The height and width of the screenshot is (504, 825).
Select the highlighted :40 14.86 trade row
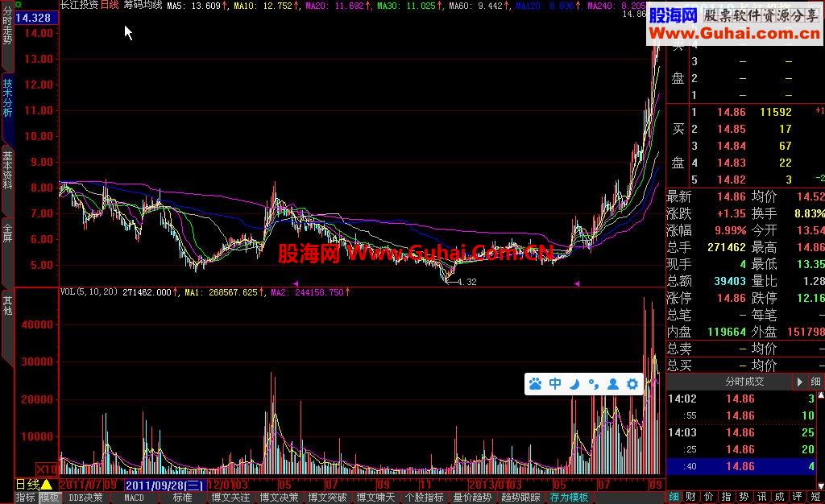point(741,466)
